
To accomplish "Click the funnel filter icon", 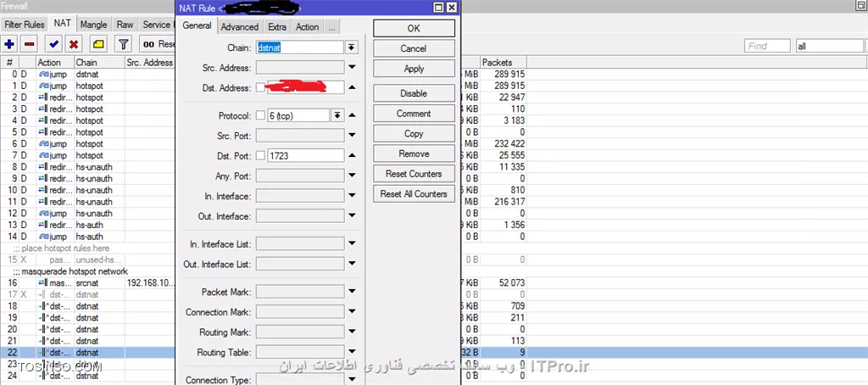I will click(124, 44).
